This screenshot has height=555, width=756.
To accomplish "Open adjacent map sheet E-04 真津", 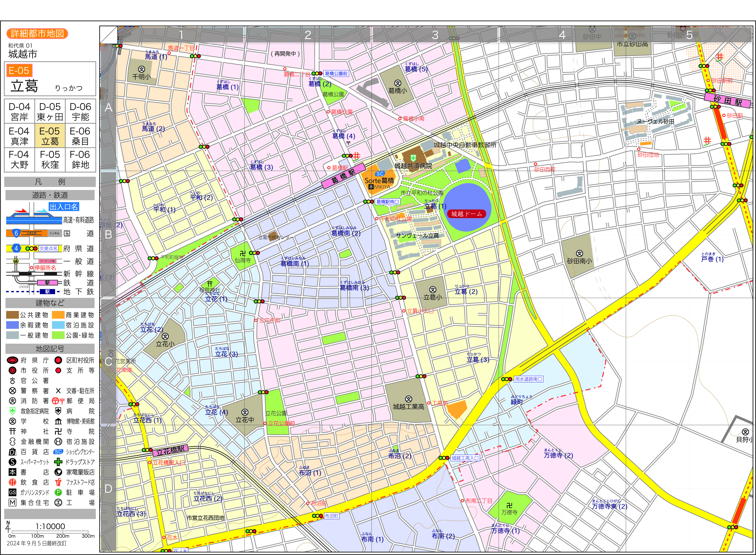I will (19, 136).
